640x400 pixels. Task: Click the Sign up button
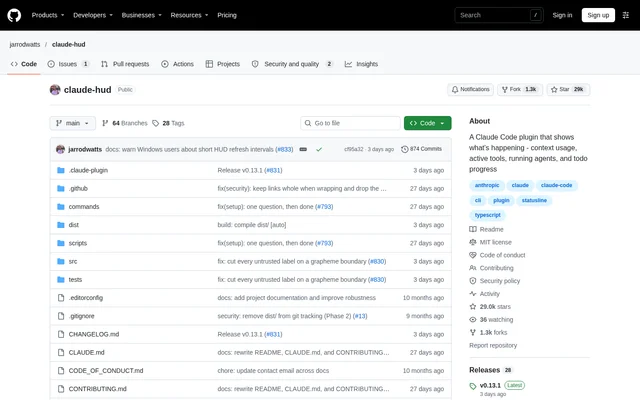598,15
